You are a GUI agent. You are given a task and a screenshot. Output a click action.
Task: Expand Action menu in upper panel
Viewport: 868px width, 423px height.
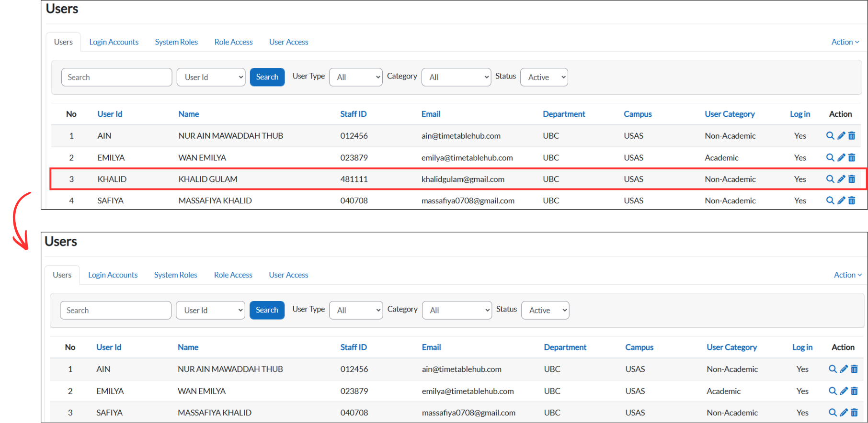845,42
